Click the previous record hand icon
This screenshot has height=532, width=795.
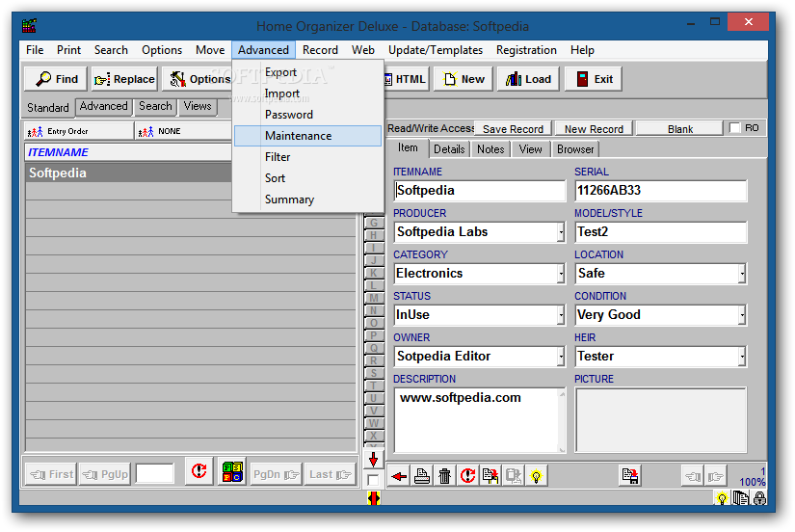(693, 476)
